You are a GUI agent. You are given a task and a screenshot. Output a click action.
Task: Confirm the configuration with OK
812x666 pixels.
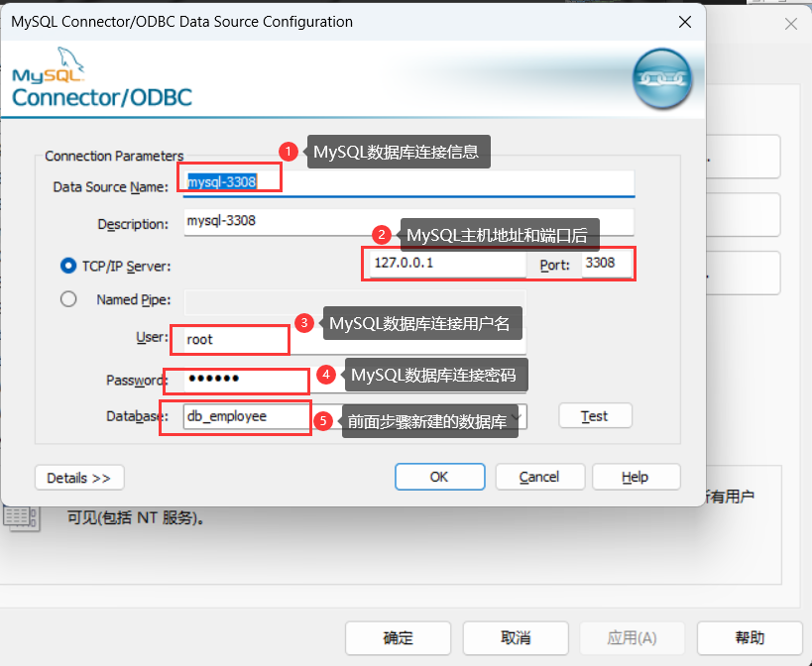[439, 477]
